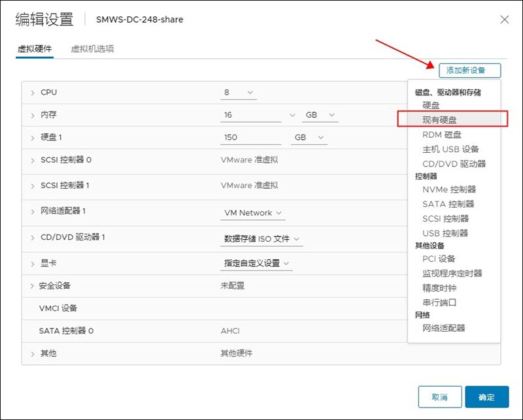
Task: Open the CPU count dropdown
Action: click(239, 93)
